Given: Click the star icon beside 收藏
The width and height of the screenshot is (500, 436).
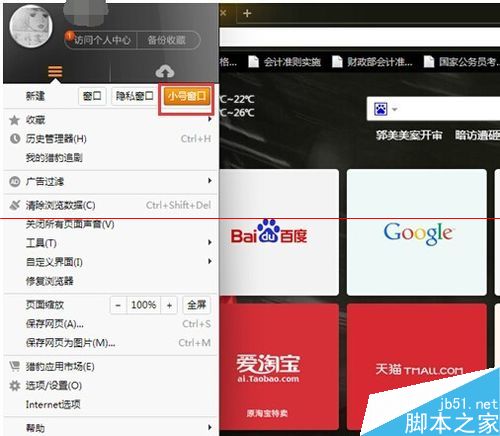Looking at the screenshot, I should coord(14,120).
